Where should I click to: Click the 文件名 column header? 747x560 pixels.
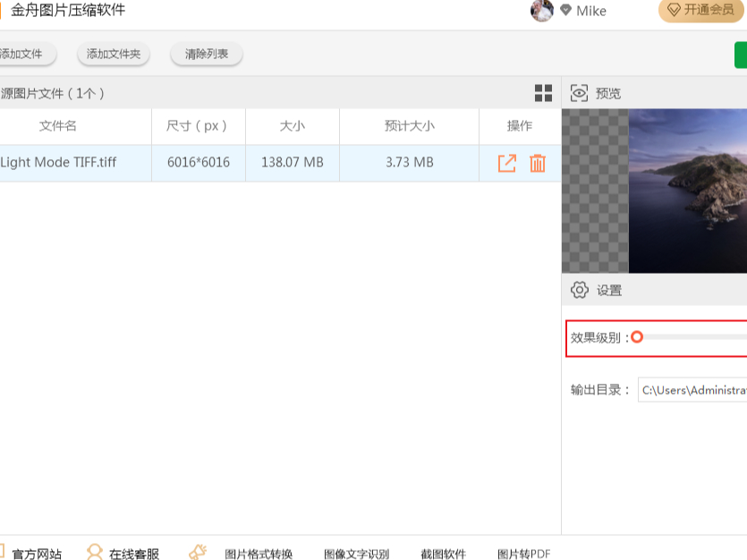(57, 126)
